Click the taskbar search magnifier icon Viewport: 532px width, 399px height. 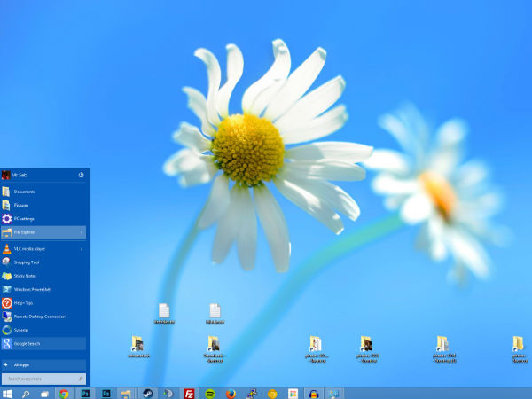tap(26, 393)
